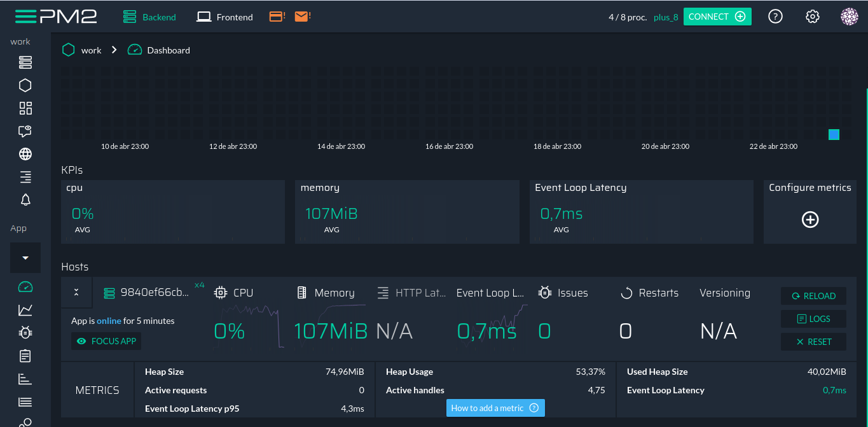Open the orange mail alert icon
868x427 pixels.
tap(302, 17)
